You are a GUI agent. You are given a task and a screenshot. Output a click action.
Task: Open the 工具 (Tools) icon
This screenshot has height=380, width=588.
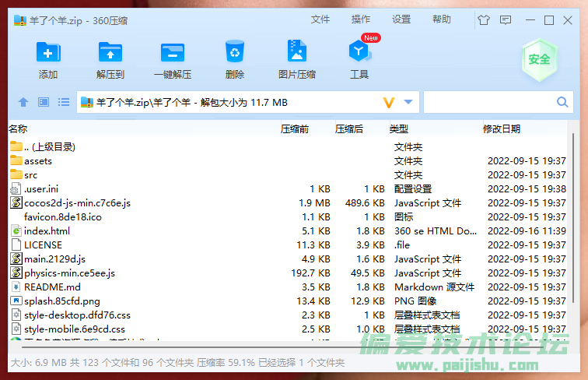click(359, 53)
